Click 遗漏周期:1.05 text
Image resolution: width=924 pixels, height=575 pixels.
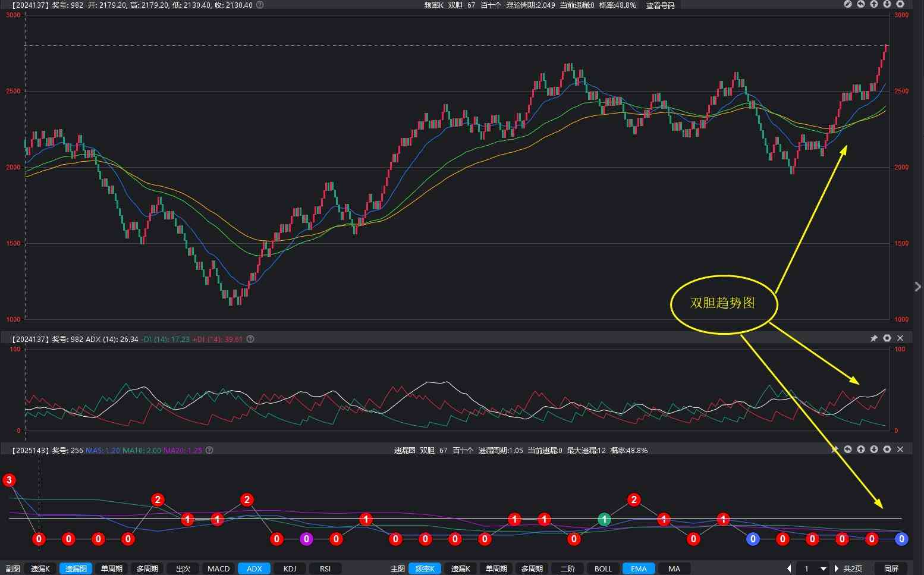point(501,450)
